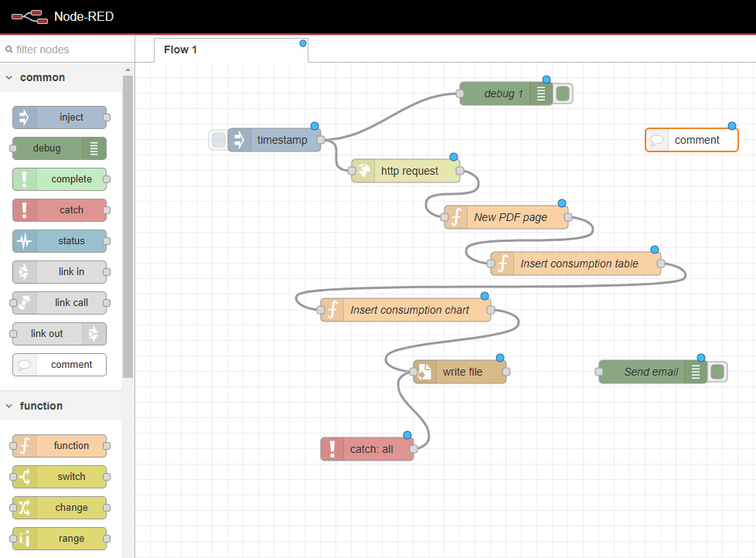Click the Send email node input port
The width and height of the screenshot is (756, 558).
pos(599,372)
